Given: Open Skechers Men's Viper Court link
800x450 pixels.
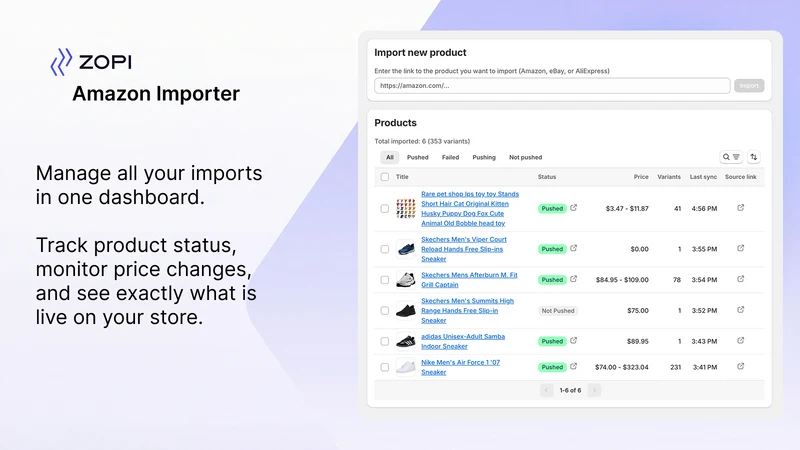Looking at the screenshot, I should [x=464, y=249].
